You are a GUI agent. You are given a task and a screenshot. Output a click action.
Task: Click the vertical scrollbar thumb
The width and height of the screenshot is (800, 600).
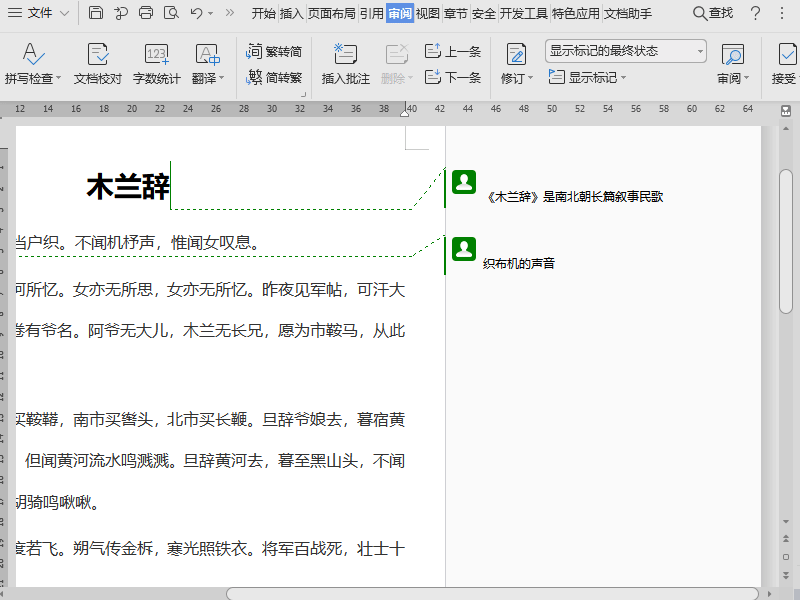(786, 241)
